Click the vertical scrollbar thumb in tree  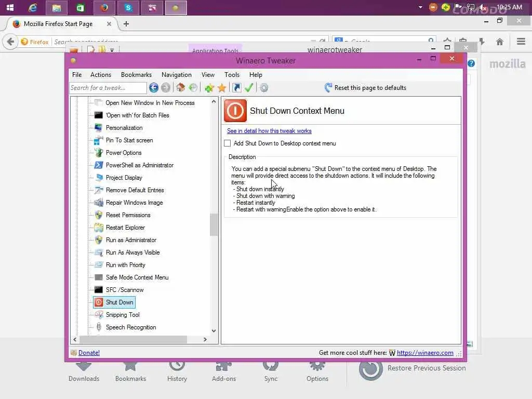click(214, 224)
